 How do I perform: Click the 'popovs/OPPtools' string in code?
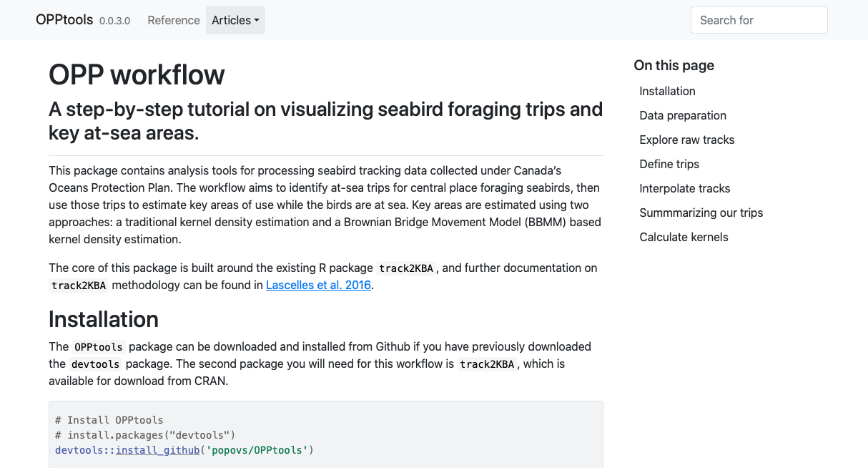pyautogui.click(x=257, y=450)
